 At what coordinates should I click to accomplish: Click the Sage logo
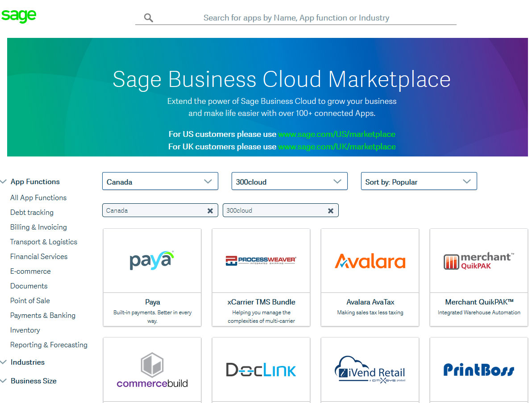[x=18, y=15]
